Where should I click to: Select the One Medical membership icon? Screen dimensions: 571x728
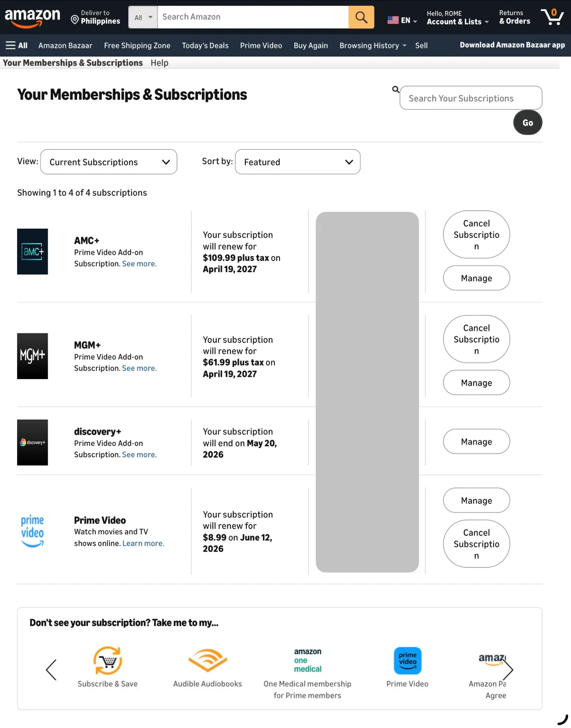click(307, 660)
